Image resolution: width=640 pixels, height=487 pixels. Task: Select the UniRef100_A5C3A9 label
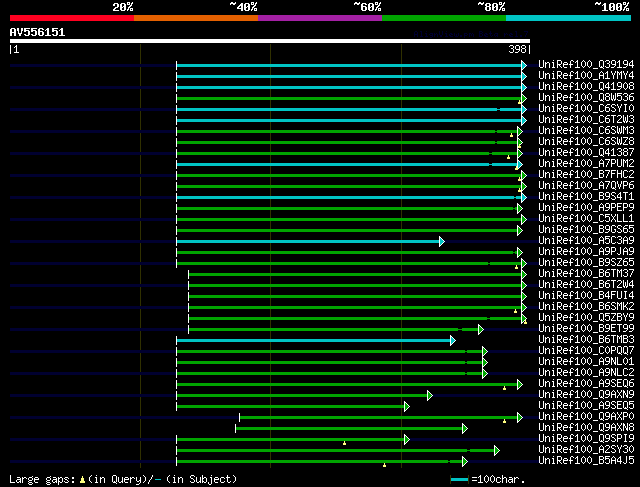coord(586,241)
